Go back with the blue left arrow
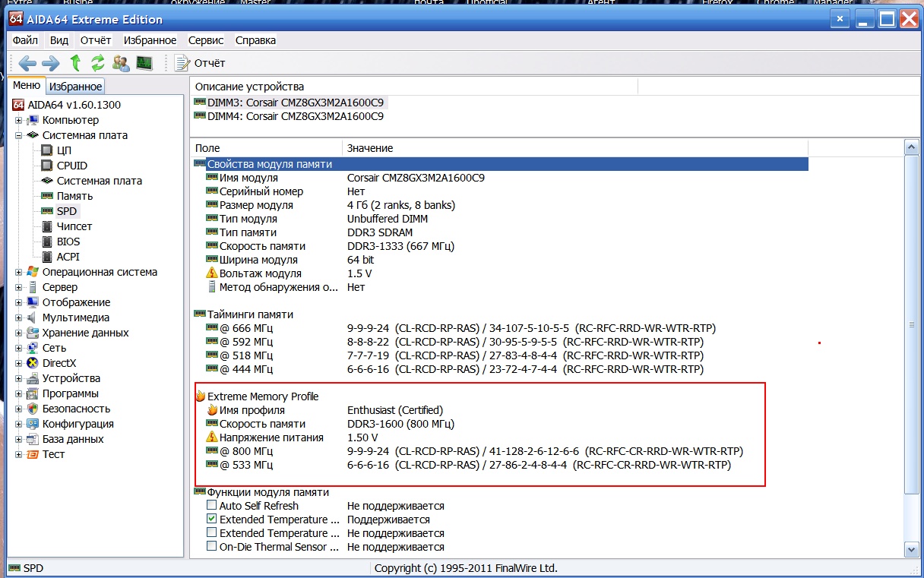 click(x=28, y=62)
